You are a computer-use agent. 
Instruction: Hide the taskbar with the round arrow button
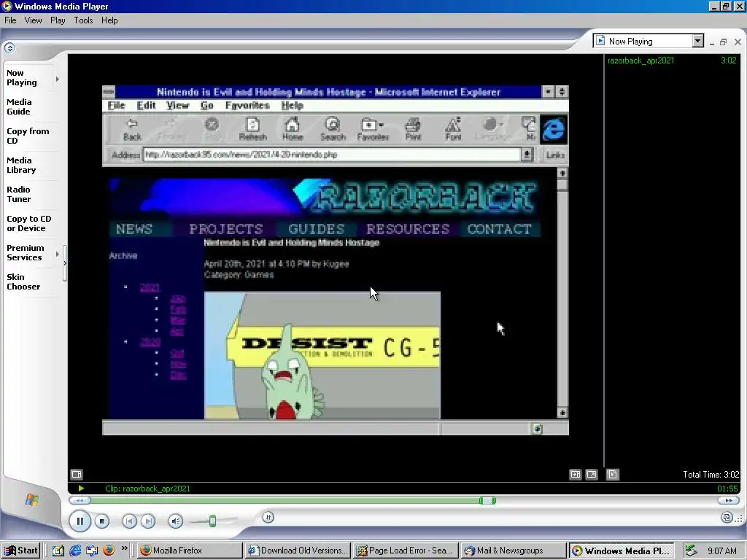(9, 47)
